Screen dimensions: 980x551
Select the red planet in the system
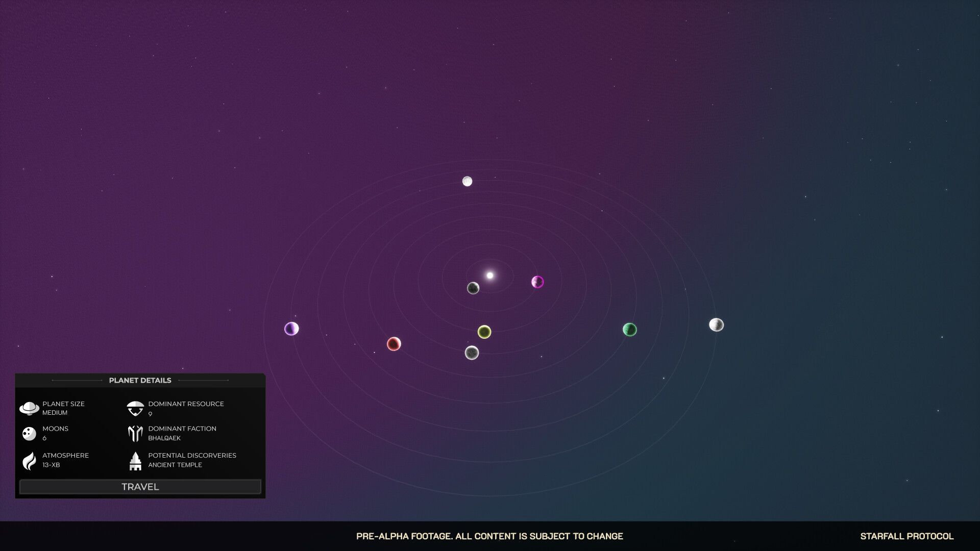393,344
